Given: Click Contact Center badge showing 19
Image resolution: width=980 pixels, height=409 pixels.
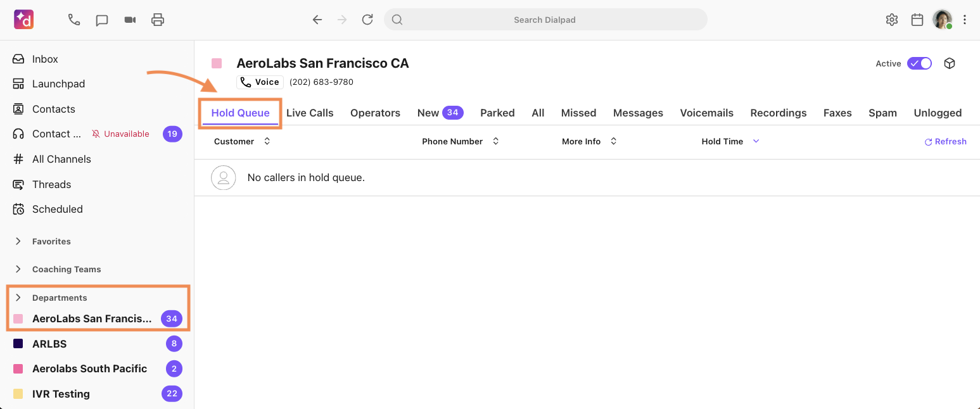Looking at the screenshot, I should pyautogui.click(x=172, y=134).
